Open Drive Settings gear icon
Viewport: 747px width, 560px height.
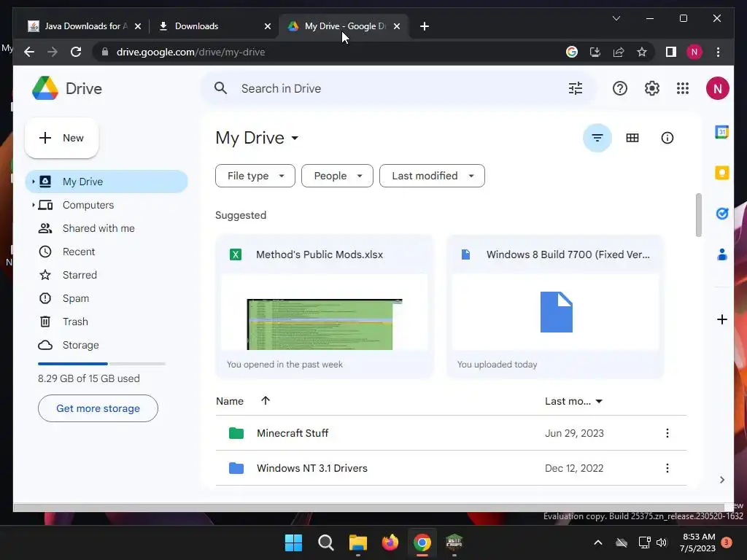coord(651,88)
